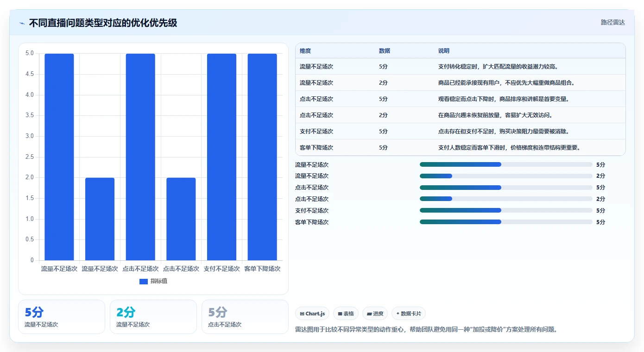Click the 流量不足场次 chart bar with value 2
The image size is (644, 352).
(x=100, y=219)
